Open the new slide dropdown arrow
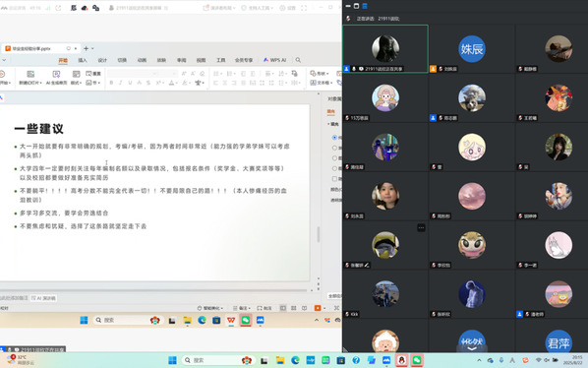This screenshot has width=588, height=368. tap(40, 83)
